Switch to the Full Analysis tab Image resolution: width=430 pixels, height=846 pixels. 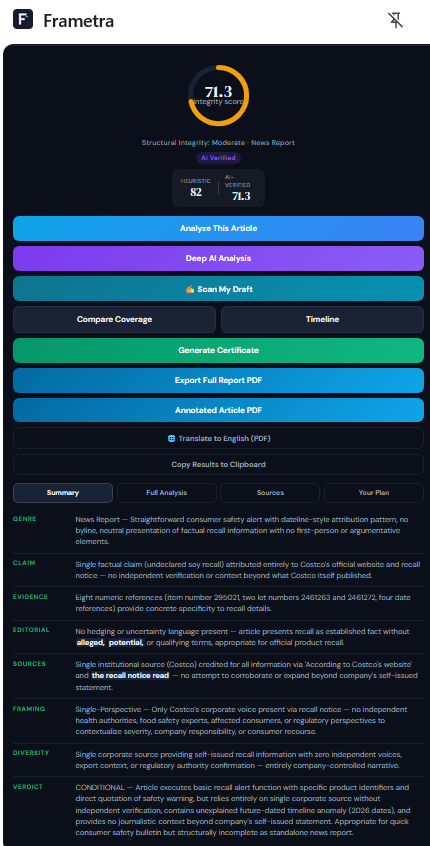pos(167,493)
